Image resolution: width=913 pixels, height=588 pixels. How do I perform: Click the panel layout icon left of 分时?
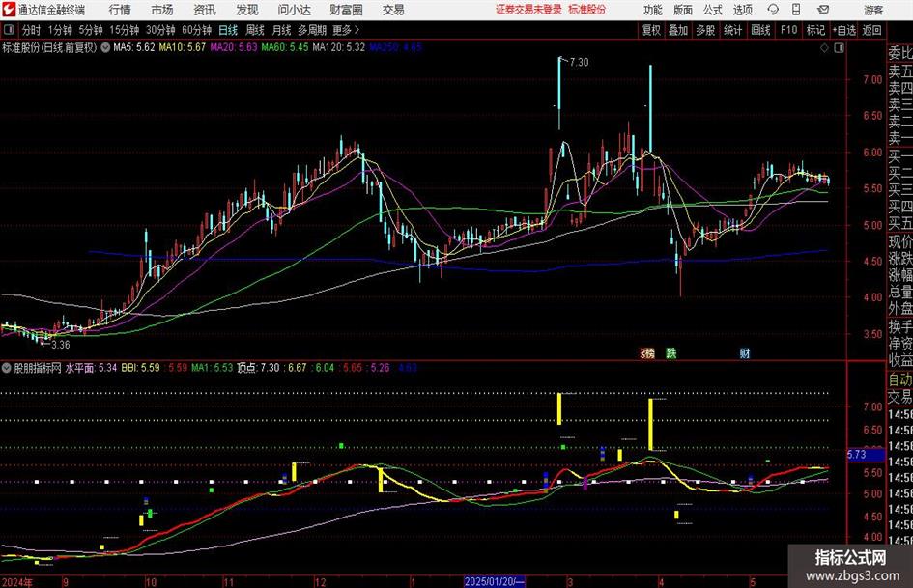click(x=9, y=30)
